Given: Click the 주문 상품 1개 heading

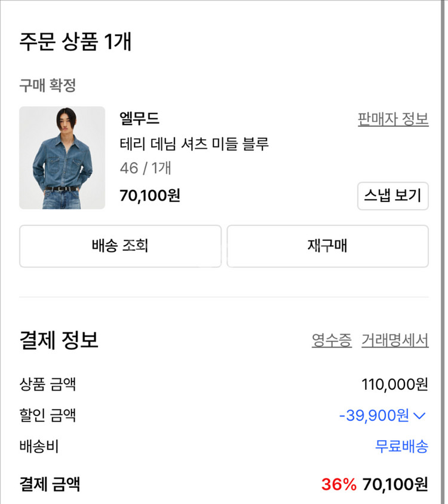Looking at the screenshot, I should tap(75, 42).
